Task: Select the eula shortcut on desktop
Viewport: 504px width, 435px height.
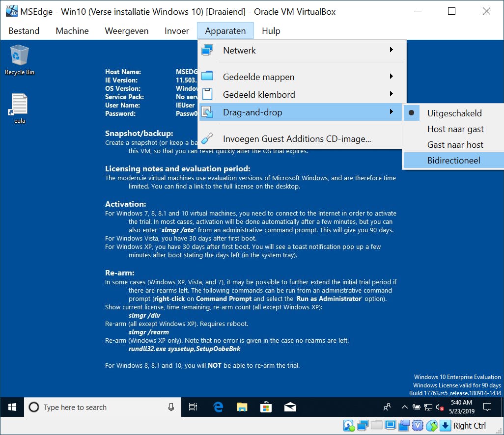Action: (x=19, y=109)
